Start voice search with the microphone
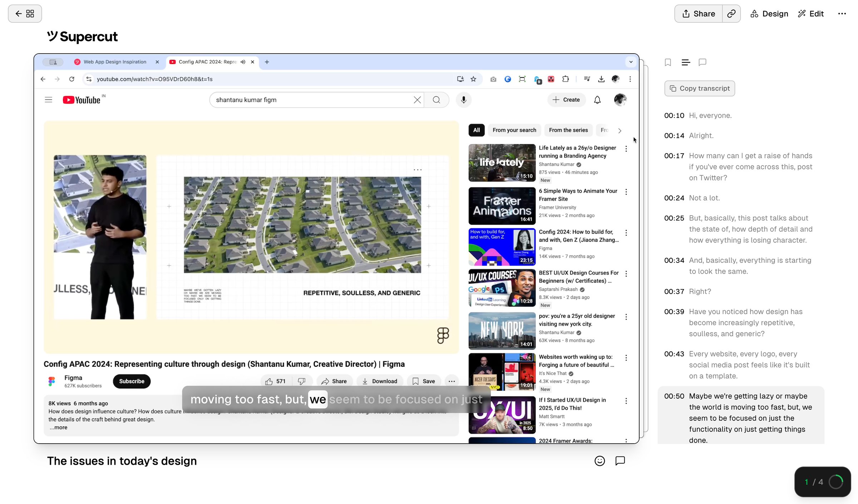The height and width of the screenshot is (504, 858). click(x=464, y=100)
